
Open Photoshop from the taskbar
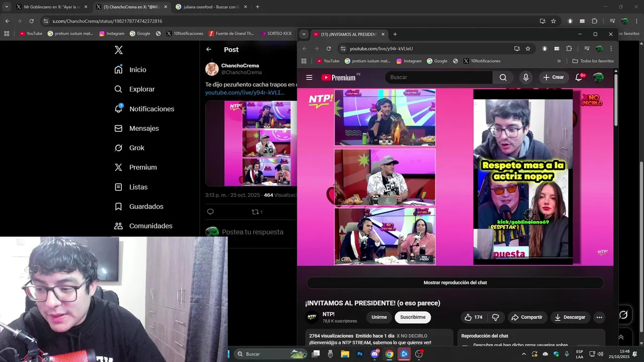tap(360, 354)
